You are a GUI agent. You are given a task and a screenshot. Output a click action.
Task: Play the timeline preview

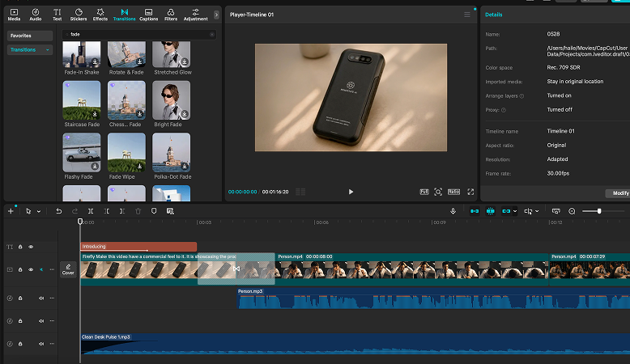pyautogui.click(x=351, y=192)
